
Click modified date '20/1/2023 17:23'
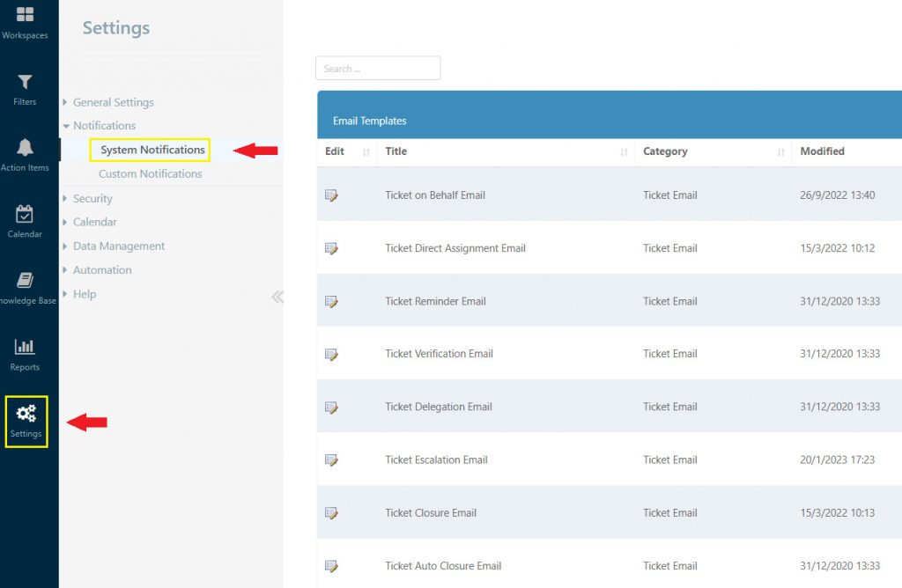click(x=837, y=459)
